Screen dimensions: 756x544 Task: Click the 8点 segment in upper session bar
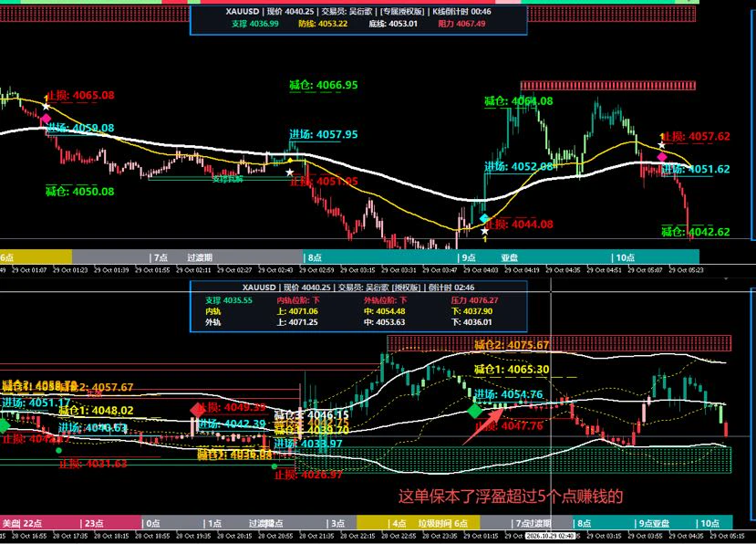tap(380, 257)
